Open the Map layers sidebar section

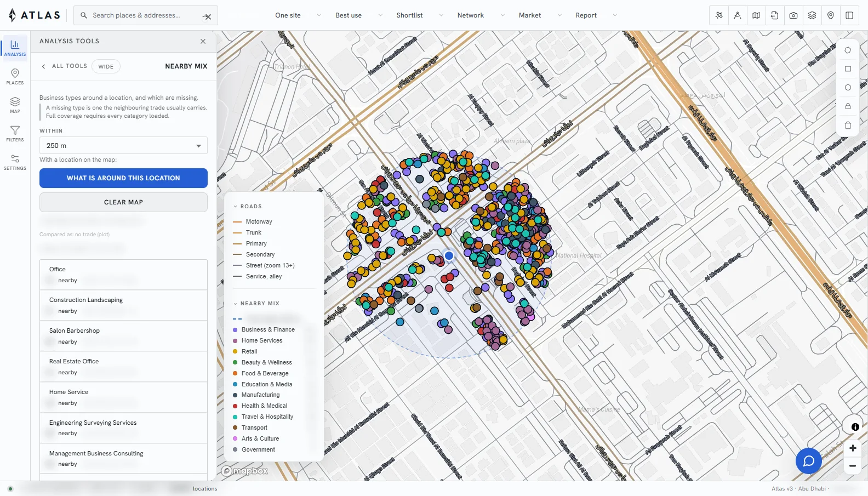click(x=15, y=105)
